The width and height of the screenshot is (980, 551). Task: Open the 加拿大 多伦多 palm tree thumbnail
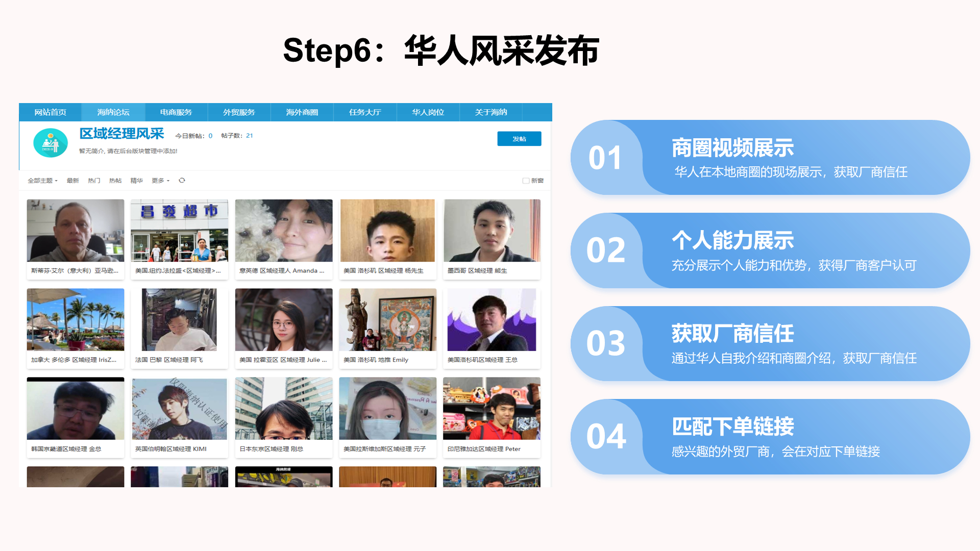[x=76, y=320]
